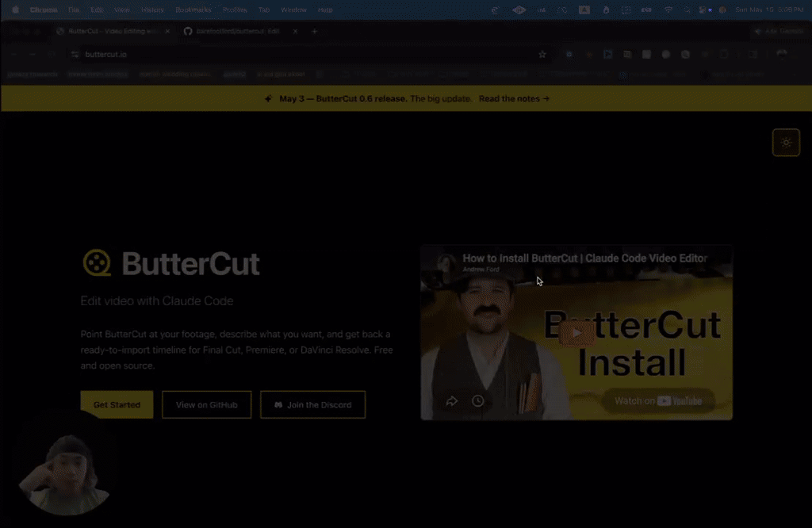
Task: Click the Sun May date and time
Action: 769,10
